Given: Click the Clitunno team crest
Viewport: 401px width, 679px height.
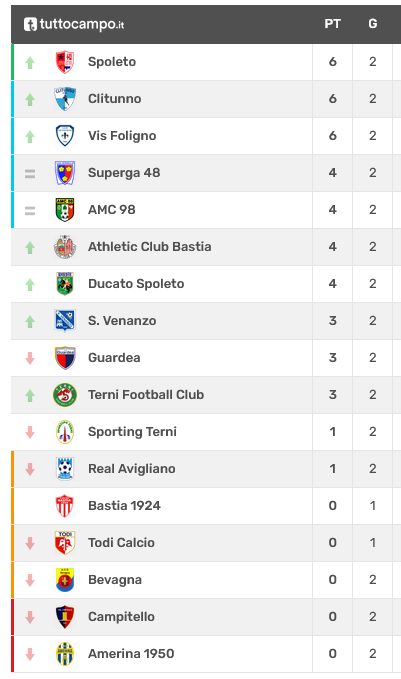Looking at the screenshot, I should [65, 99].
